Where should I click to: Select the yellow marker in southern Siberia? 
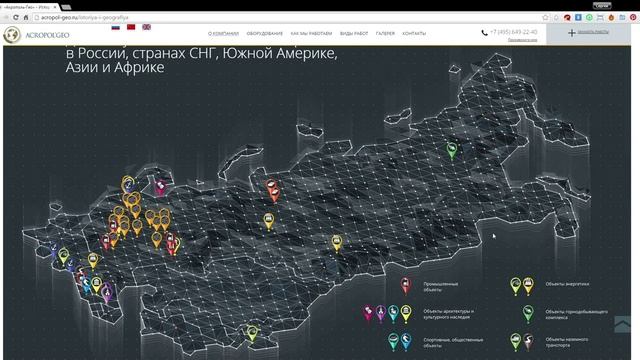[x=336, y=243]
